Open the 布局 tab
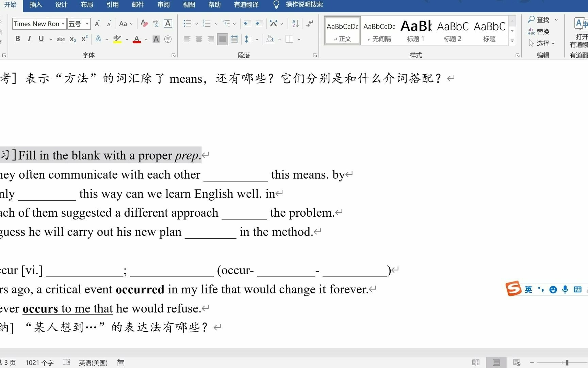588x368 pixels. pyautogui.click(x=87, y=5)
